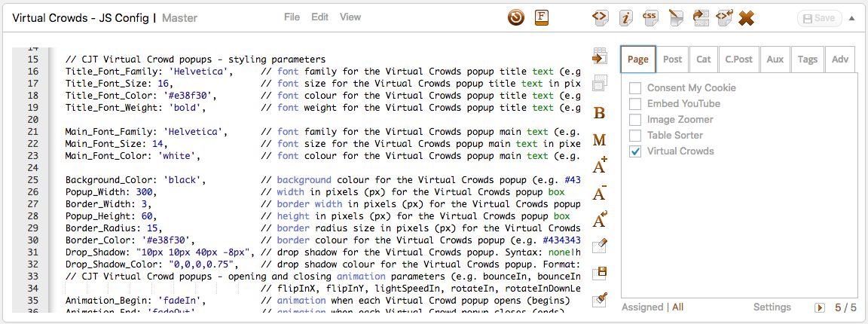Check the Image Zoomer checkbox
The width and height of the screenshot is (868, 324).
[635, 120]
